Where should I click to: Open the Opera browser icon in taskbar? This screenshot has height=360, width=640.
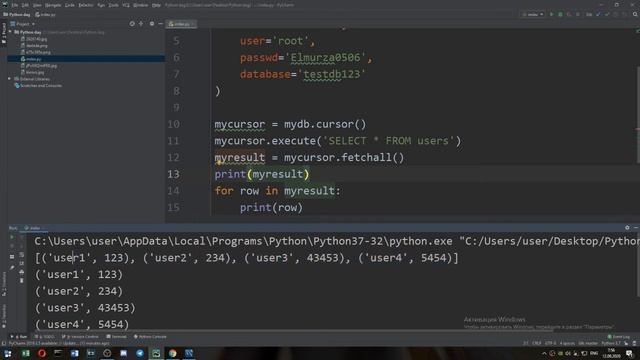click(42, 353)
